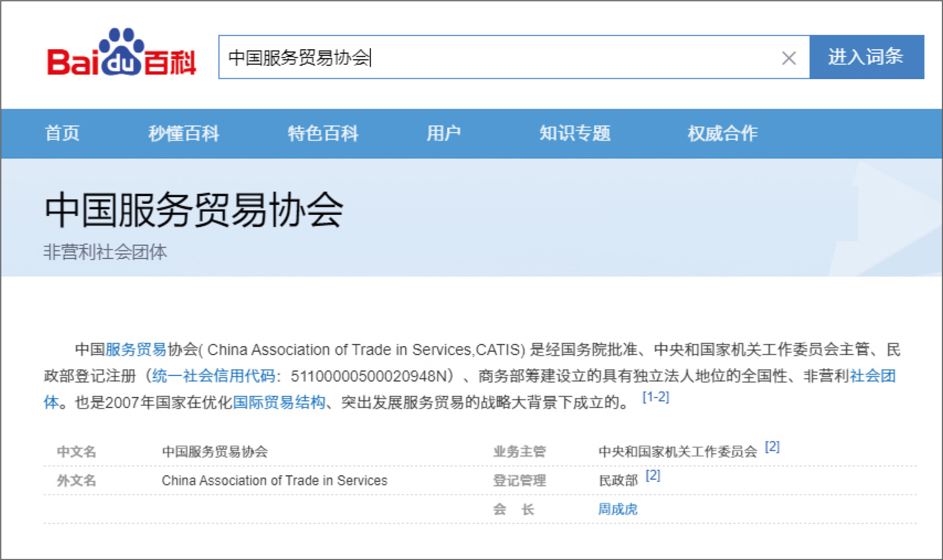The width and height of the screenshot is (943, 560).
Task: Click the 中文名 value 中国服务贸易协会
Action: click(215, 452)
